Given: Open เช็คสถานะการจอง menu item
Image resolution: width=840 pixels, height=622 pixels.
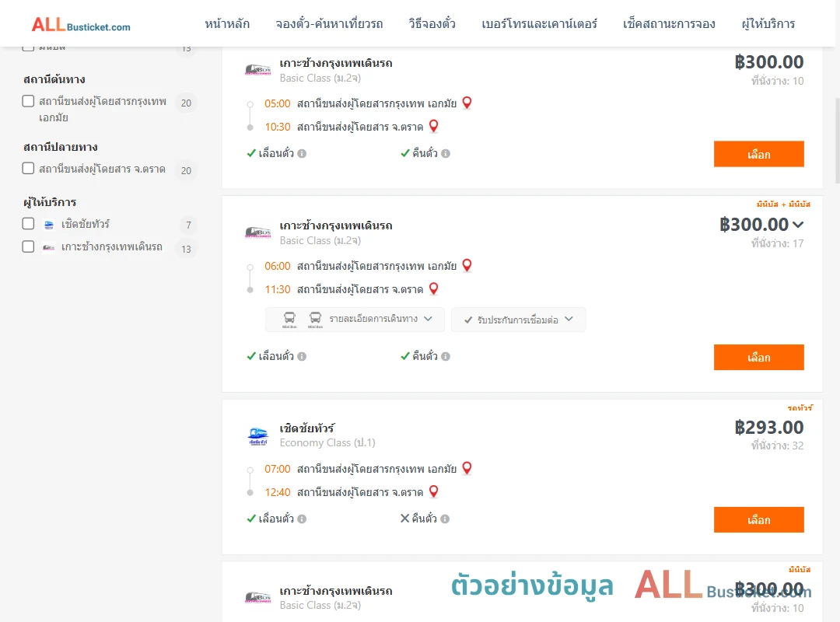Looking at the screenshot, I should point(669,24).
